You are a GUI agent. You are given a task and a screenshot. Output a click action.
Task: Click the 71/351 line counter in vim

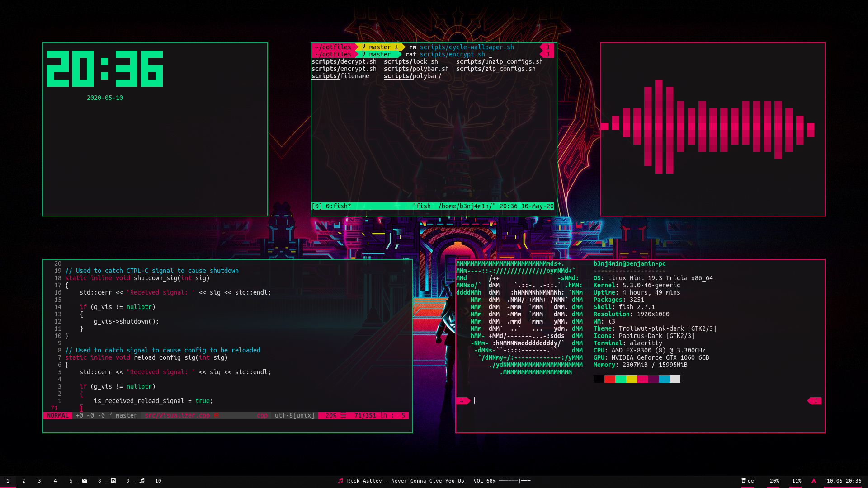pos(365,415)
